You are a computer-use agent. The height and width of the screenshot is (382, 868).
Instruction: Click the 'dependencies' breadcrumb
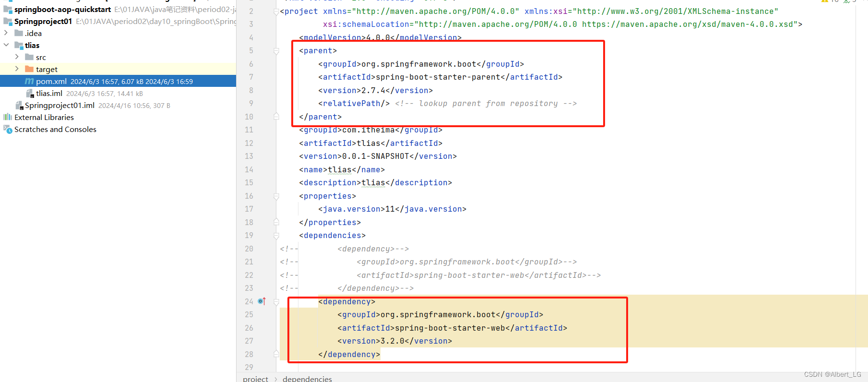click(307, 379)
